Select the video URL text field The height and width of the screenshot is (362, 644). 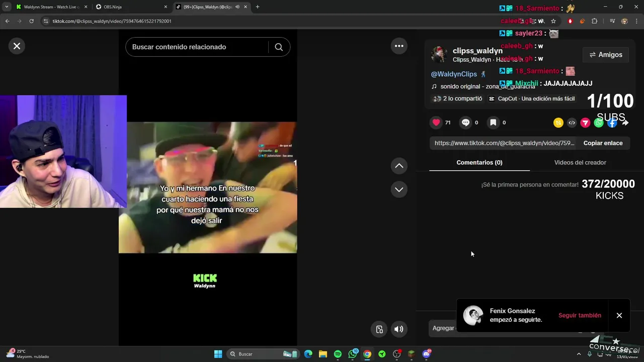coord(504,143)
